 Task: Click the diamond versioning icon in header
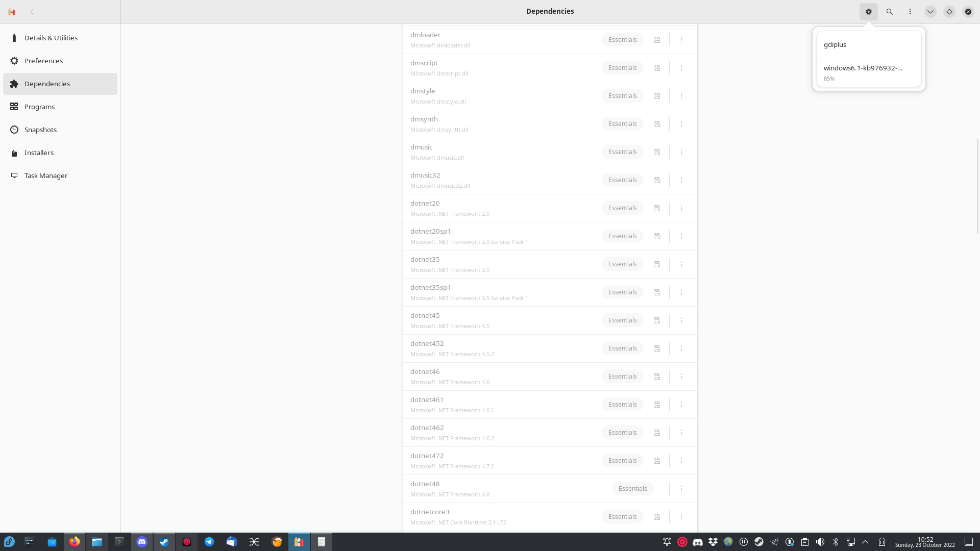949,11
